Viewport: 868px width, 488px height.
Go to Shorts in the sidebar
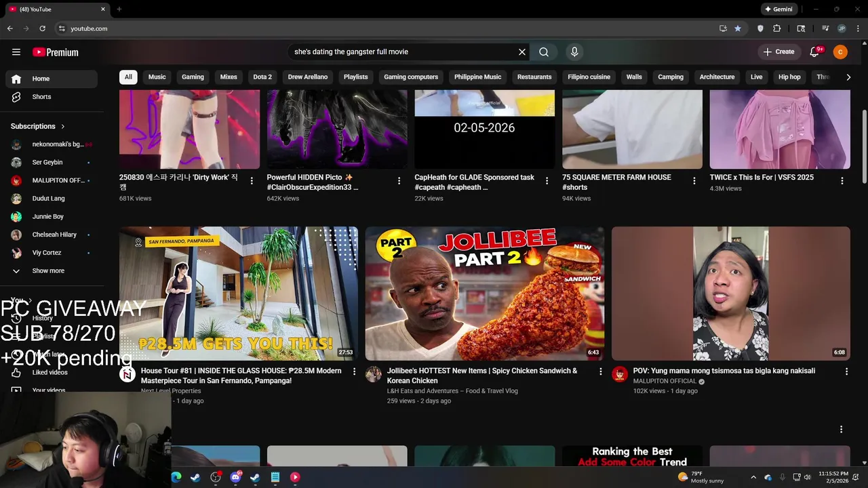pos(52,97)
